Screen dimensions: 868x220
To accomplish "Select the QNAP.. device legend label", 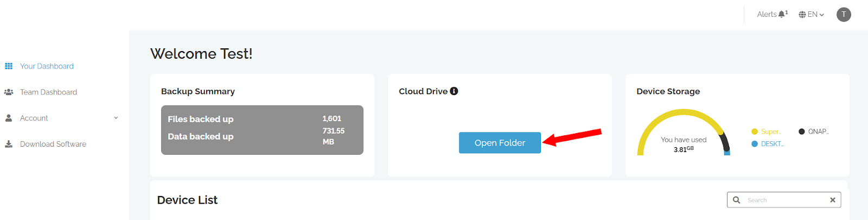I will pos(819,131).
